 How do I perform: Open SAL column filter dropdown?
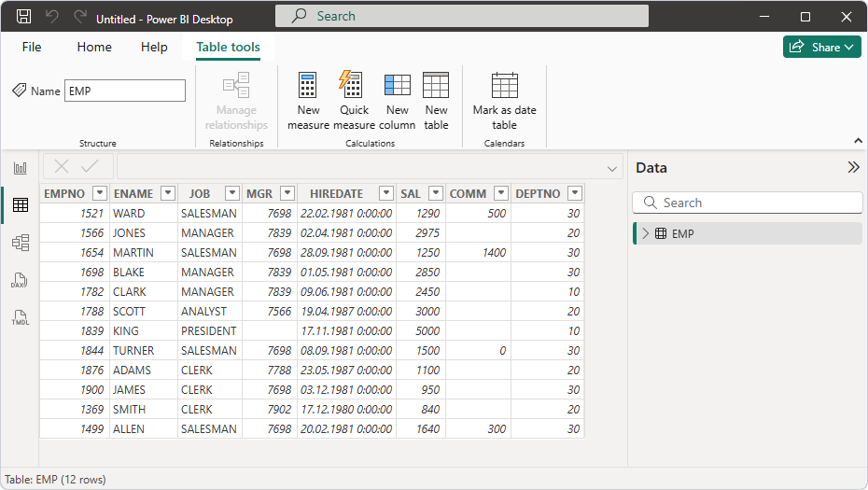(x=436, y=193)
